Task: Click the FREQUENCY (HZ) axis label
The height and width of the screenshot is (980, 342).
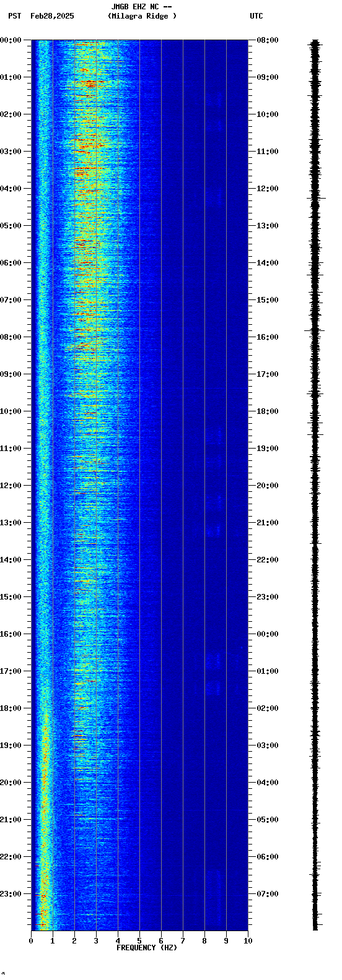Action: click(x=147, y=948)
